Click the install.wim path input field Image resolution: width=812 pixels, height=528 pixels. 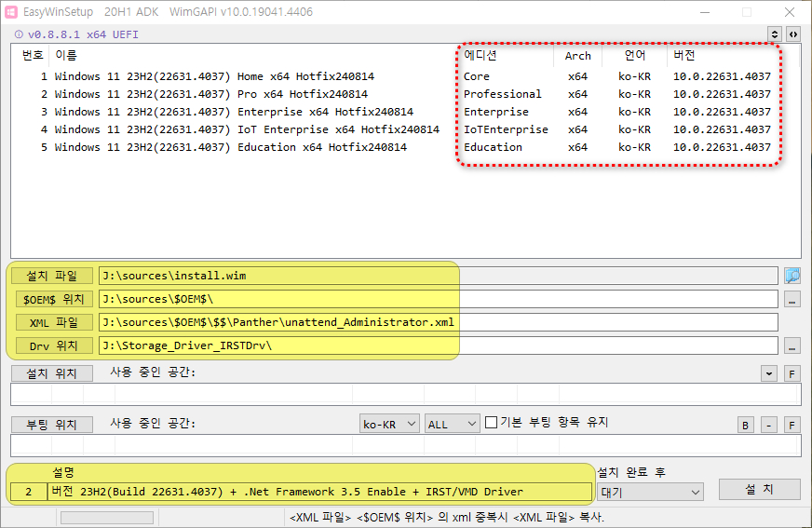click(438, 276)
